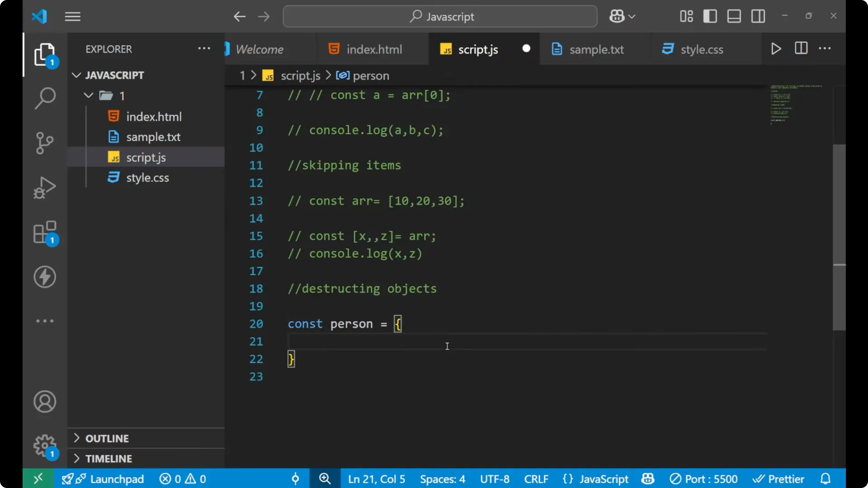Select the Source Control icon
The width and height of the screenshot is (868, 488).
tap(45, 143)
